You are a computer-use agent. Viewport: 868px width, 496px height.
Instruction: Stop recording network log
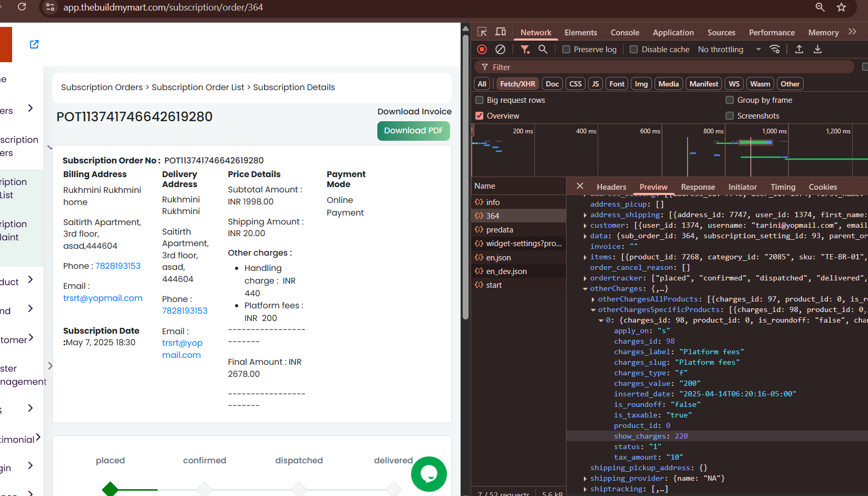(482, 49)
